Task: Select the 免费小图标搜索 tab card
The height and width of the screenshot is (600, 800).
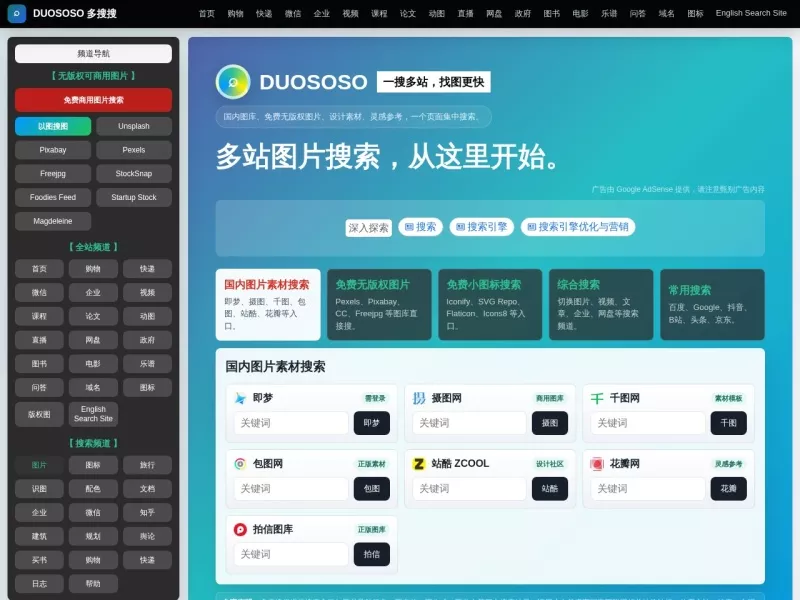Action: 490,305
